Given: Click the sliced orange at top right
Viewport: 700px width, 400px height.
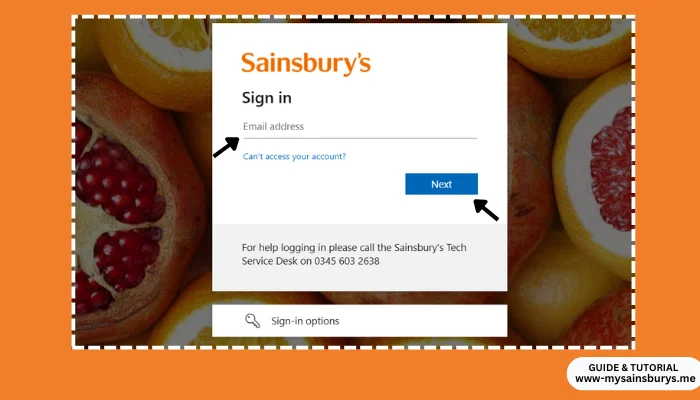Looking at the screenshot, I should pyautogui.click(x=569, y=42).
